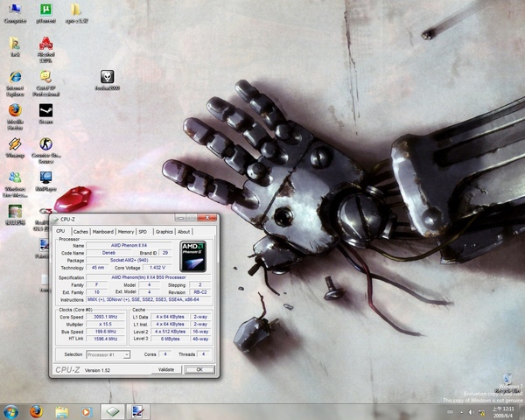Launch Mozilla Firefox from the desktop

[x=15, y=116]
